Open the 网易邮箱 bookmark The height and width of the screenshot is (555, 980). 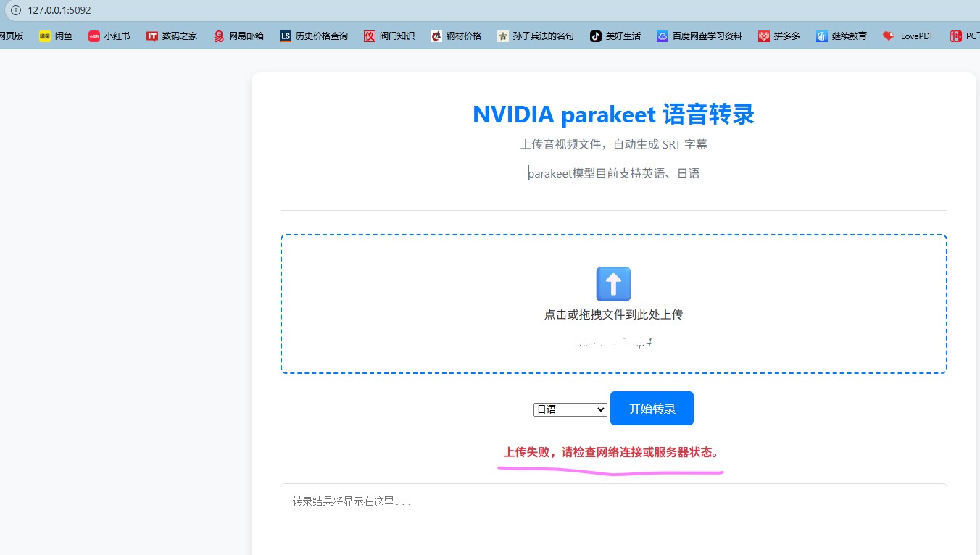[238, 36]
